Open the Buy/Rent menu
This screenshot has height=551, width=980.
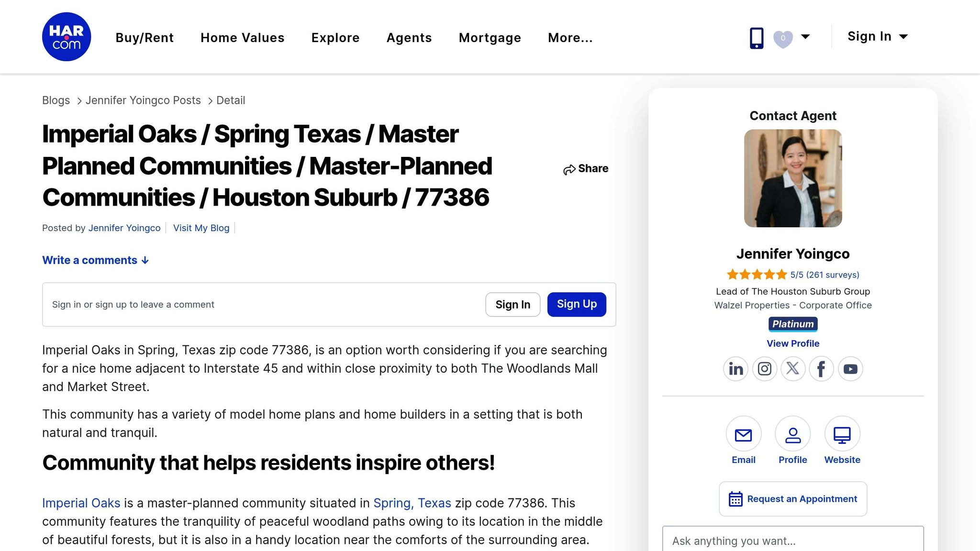[x=145, y=38]
